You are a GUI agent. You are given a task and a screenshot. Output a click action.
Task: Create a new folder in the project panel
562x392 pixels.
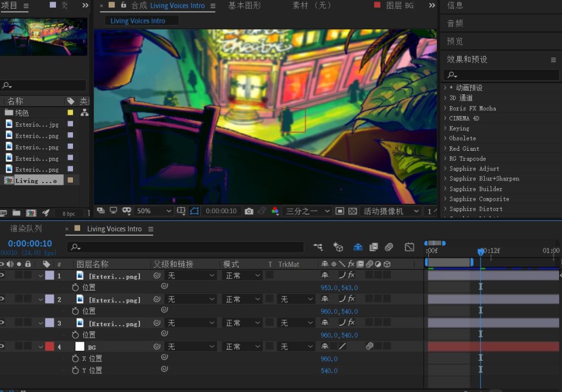coord(16,213)
